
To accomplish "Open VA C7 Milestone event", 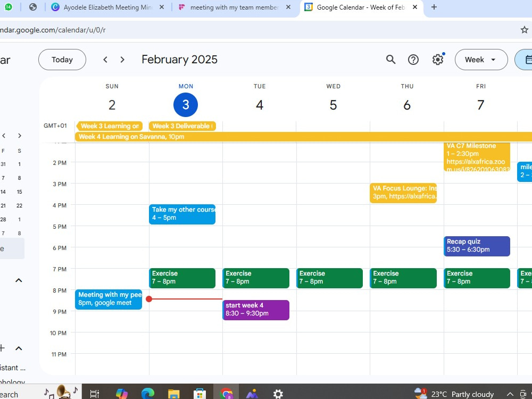I will (x=477, y=157).
